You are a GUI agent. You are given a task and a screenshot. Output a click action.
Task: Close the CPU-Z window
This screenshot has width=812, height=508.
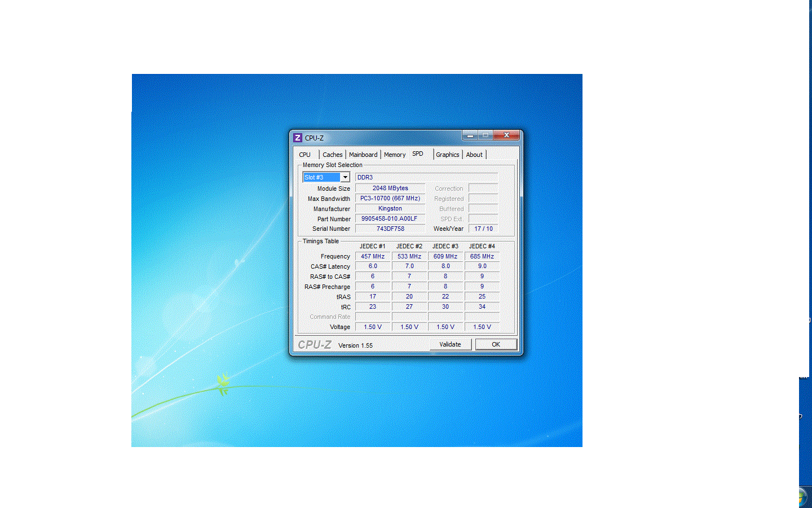click(x=506, y=135)
